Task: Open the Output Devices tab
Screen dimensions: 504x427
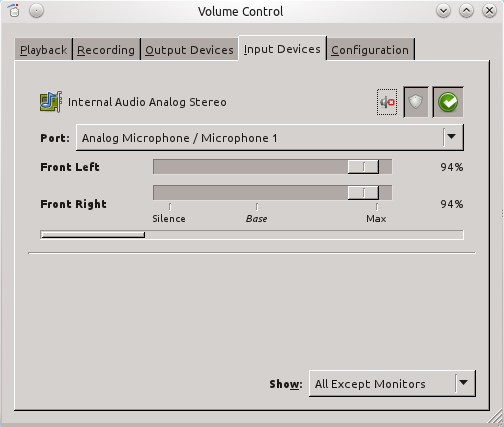Action: pyautogui.click(x=189, y=50)
